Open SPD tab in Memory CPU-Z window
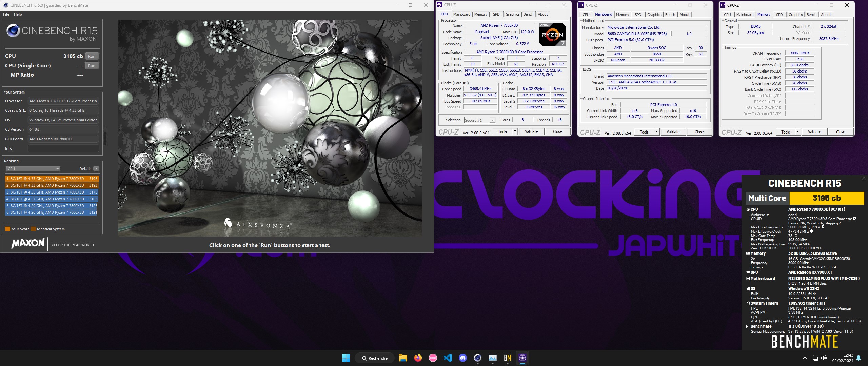Image resolution: width=868 pixels, height=366 pixels. pos(780,15)
